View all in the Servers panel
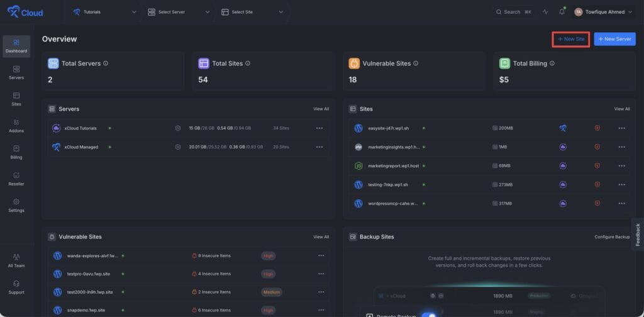Image resolution: width=644 pixels, height=317 pixels. point(321,109)
